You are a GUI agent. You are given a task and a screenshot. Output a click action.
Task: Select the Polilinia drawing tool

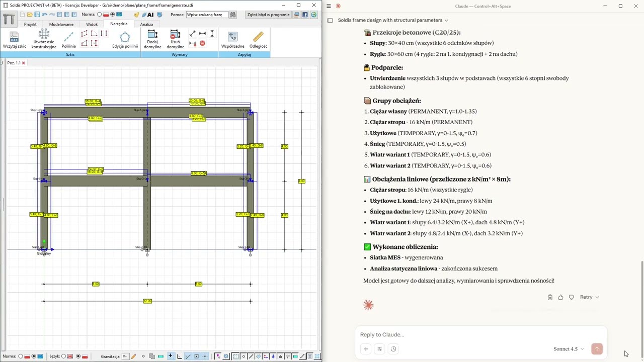tap(68, 39)
